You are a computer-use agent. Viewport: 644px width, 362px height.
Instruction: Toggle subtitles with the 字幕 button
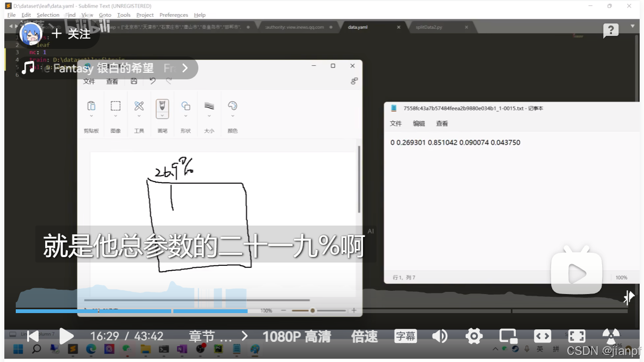coord(405,336)
